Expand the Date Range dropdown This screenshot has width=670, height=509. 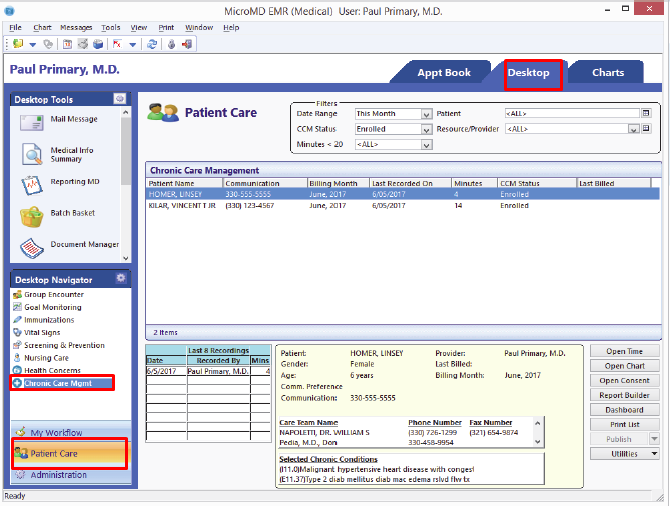pos(426,114)
